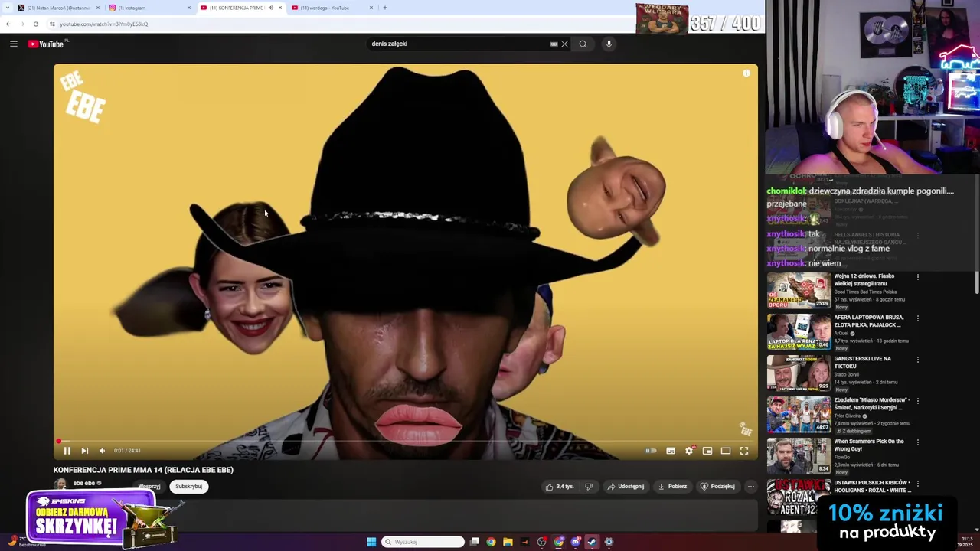Open a new browser tab

point(385,8)
